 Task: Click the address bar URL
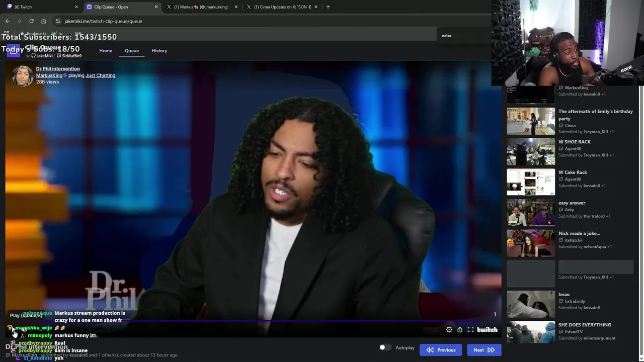103,21
